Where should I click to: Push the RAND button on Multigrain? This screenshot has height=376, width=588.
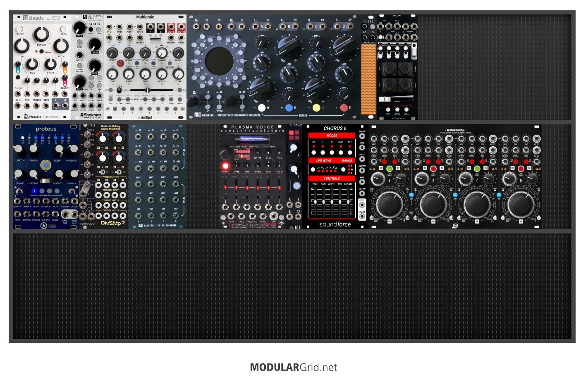pyautogui.click(x=128, y=100)
